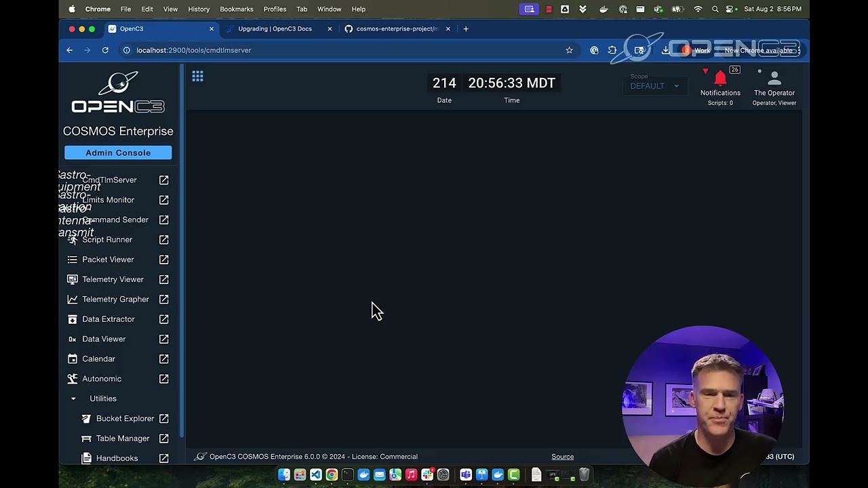Open Packet Viewer in a new tab
This screenshot has width=868, height=488.
[164, 260]
